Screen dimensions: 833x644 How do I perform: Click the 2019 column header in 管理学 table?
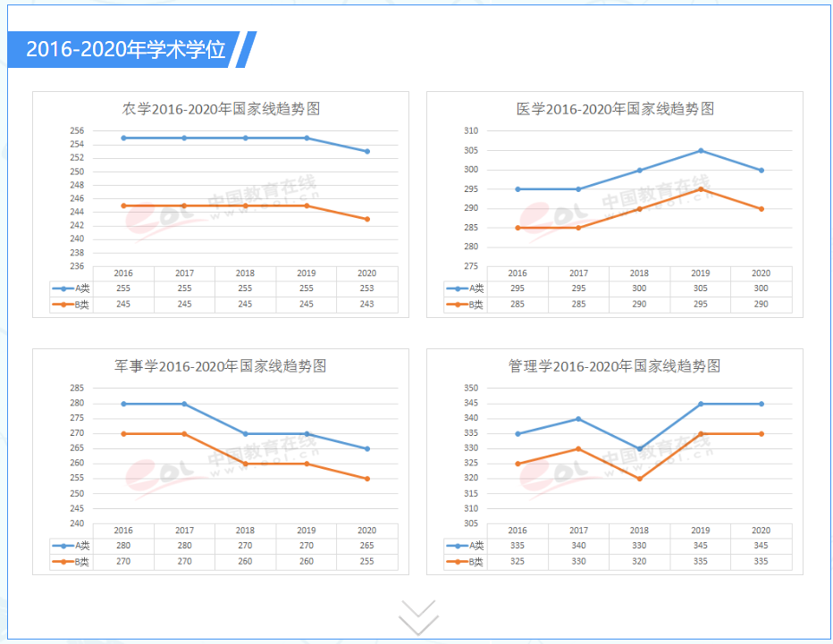click(700, 531)
